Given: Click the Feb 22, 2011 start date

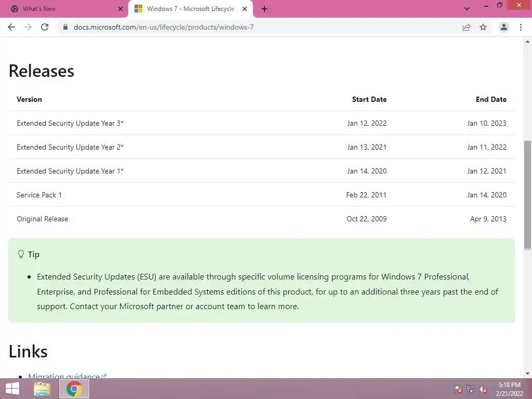Looking at the screenshot, I should pyautogui.click(x=366, y=195).
